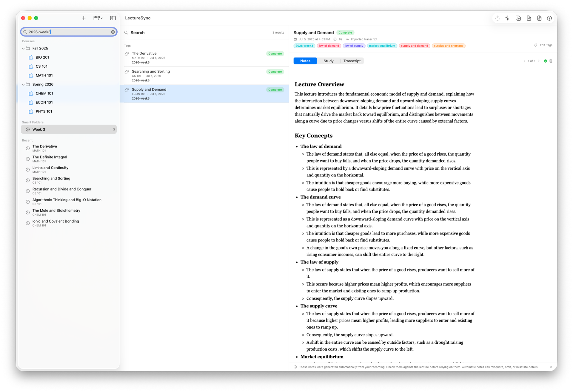Viewport: 573px width, 392px height.
Task: Go to next notes version chevron
Action: click(x=539, y=61)
